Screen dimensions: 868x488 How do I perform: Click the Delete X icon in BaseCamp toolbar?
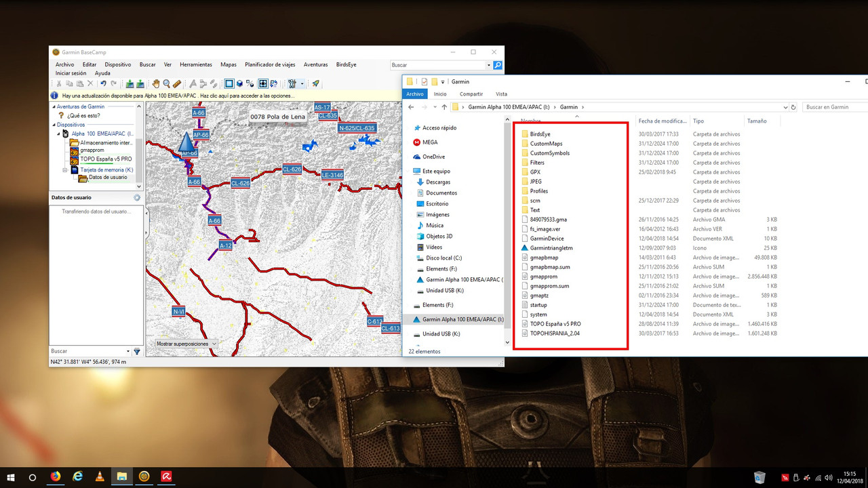[90, 83]
